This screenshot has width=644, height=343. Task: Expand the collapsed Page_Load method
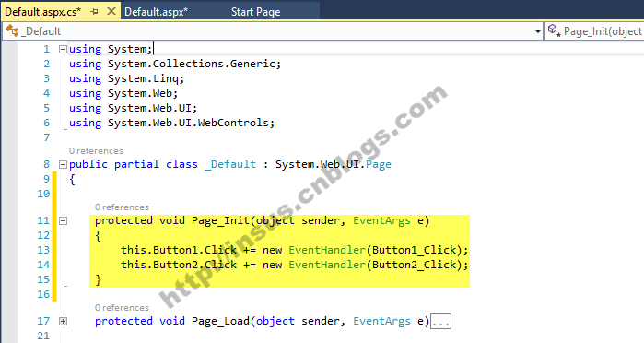tap(63, 321)
